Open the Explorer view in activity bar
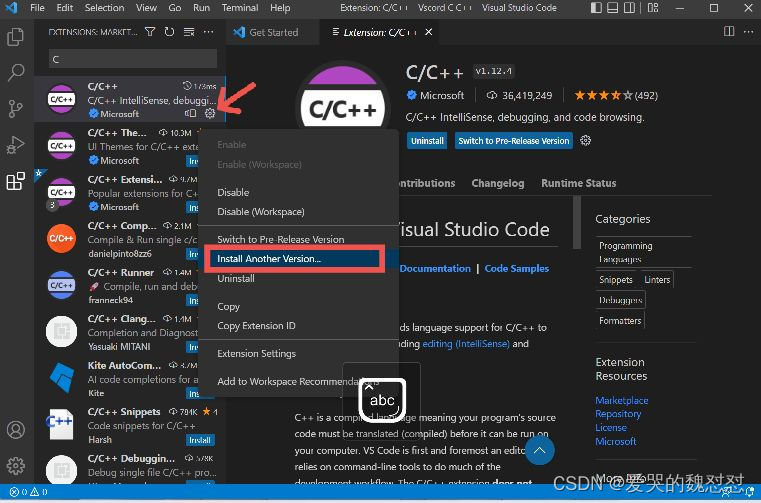 click(x=16, y=37)
